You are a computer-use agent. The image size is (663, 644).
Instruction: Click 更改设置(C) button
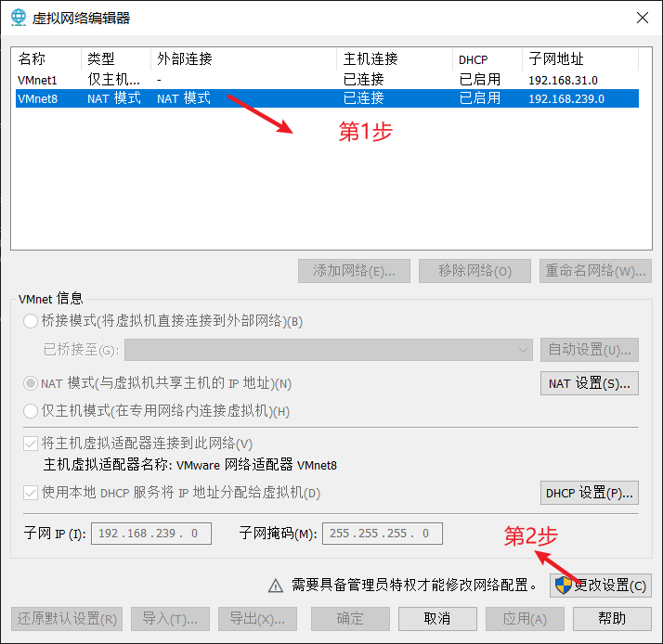[601, 586]
